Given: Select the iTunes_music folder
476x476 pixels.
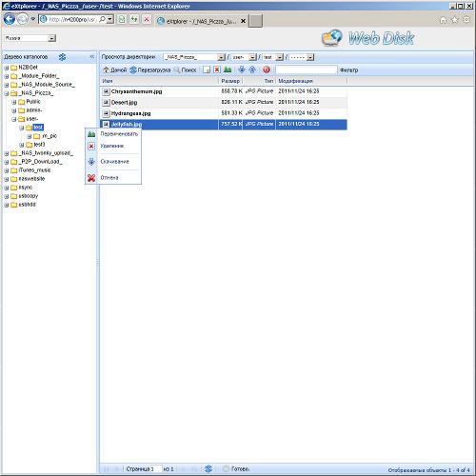Looking at the screenshot, I should (x=34, y=170).
